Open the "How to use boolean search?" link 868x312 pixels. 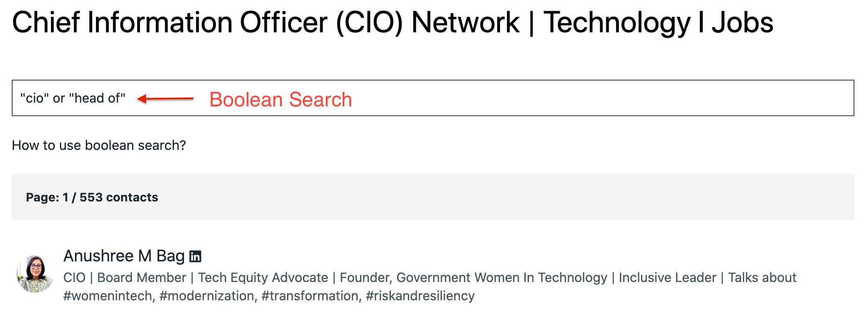99,146
